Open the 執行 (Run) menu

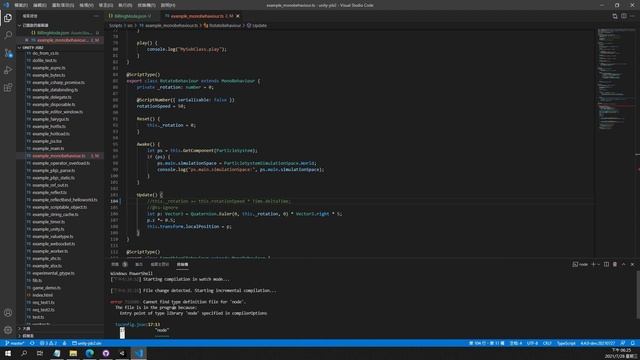coord(125,5)
